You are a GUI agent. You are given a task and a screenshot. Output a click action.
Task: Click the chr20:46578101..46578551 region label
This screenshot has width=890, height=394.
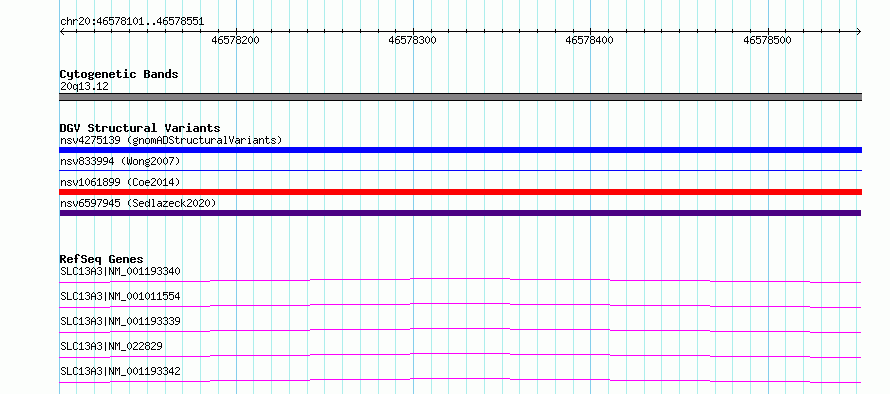point(132,22)
